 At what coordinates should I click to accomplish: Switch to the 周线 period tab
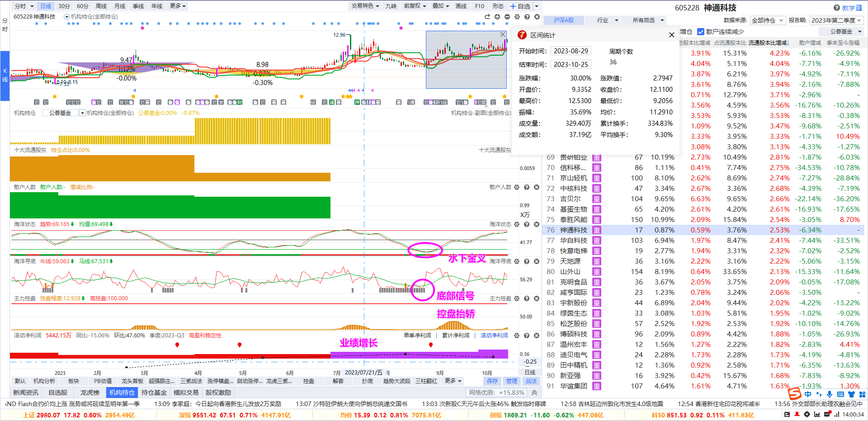coord(101,6)
